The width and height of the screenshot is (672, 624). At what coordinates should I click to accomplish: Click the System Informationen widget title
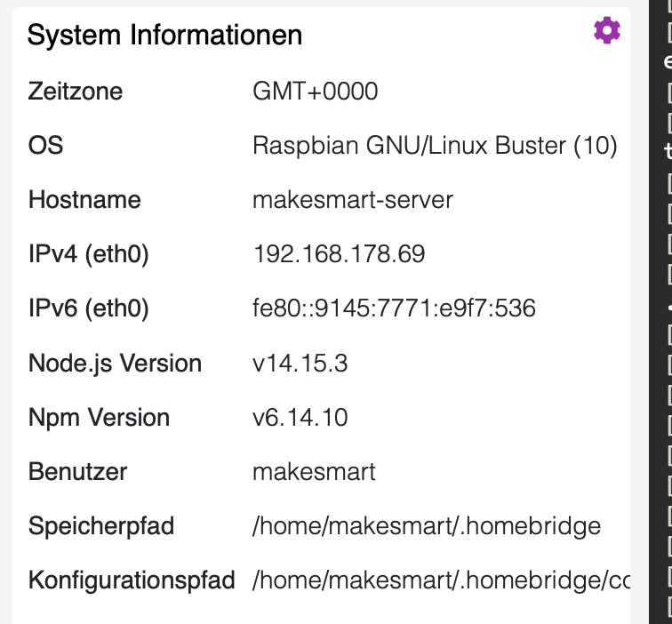pos(164,36)
